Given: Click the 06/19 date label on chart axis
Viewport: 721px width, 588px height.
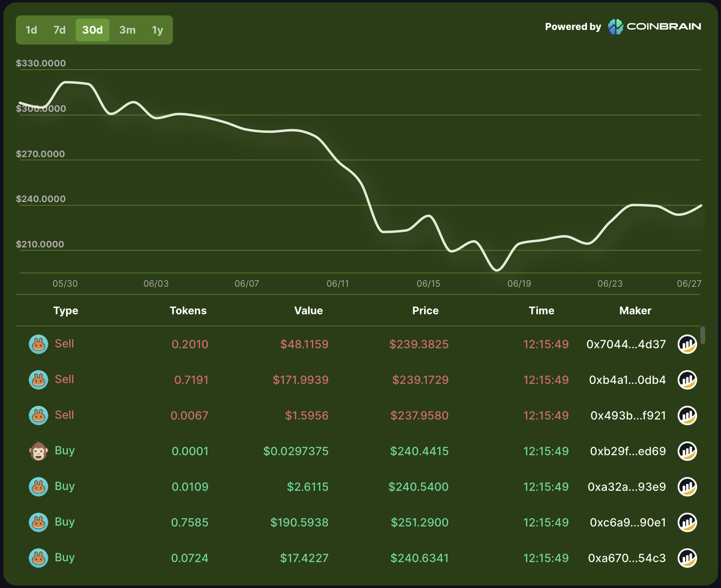Looking at the screenshot, I should point(519,283).
